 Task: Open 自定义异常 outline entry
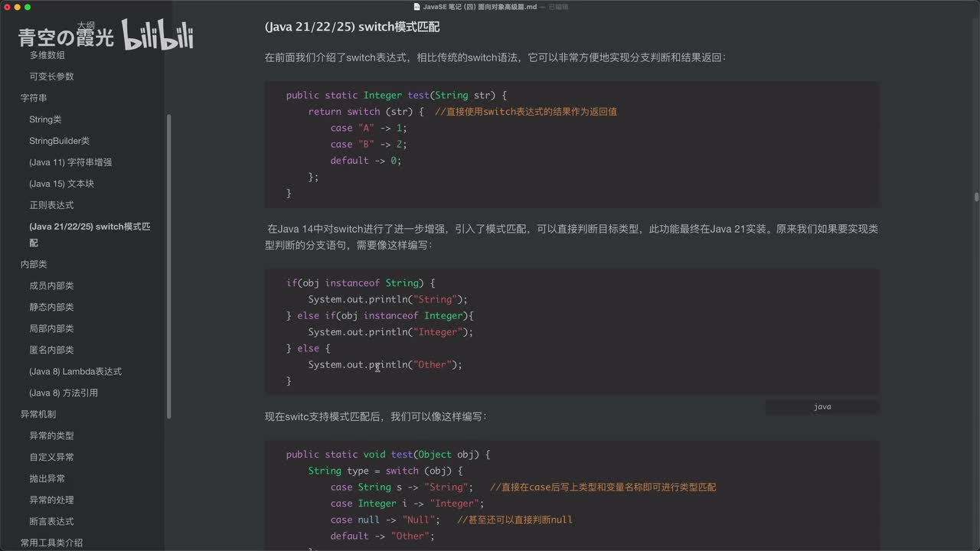tap(51, 457)
